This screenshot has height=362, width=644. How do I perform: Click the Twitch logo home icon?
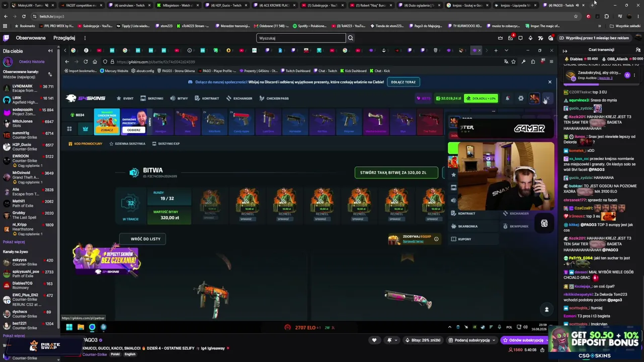click(x=6, y=38)
